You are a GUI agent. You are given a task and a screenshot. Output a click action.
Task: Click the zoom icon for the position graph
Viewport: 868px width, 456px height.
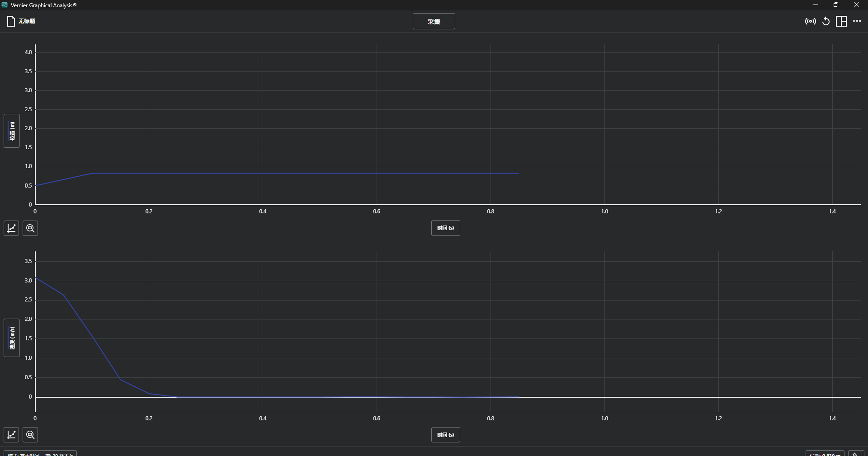click(30, 228)
